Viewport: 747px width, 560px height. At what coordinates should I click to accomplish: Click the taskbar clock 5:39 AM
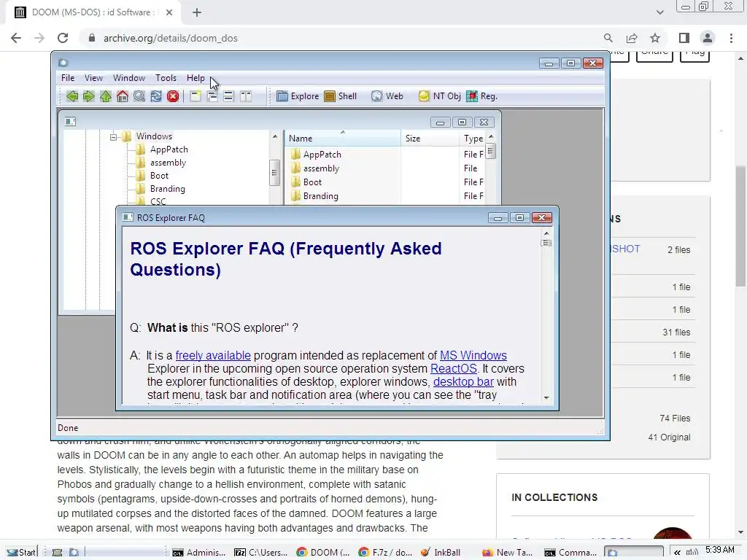[720, 550]
